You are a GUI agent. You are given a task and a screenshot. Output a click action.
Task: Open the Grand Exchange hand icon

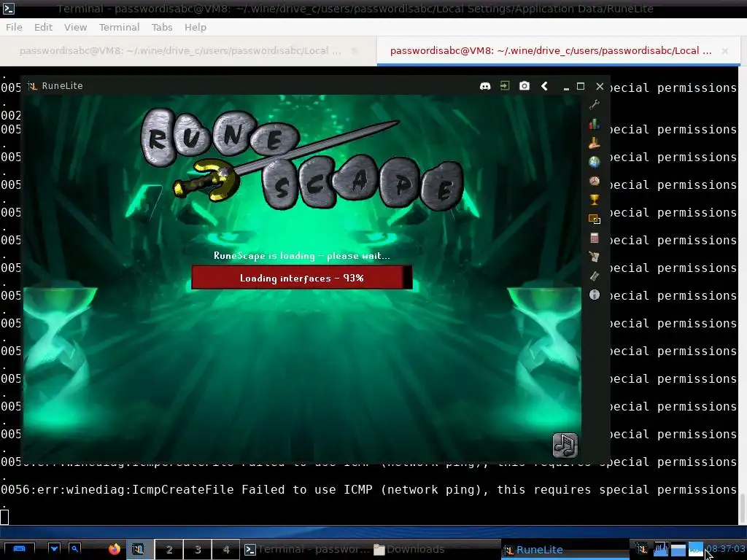[x=594, y=143]
